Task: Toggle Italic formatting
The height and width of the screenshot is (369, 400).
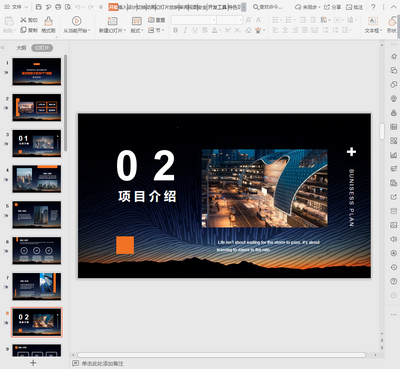Action: [x=185, y=30]
